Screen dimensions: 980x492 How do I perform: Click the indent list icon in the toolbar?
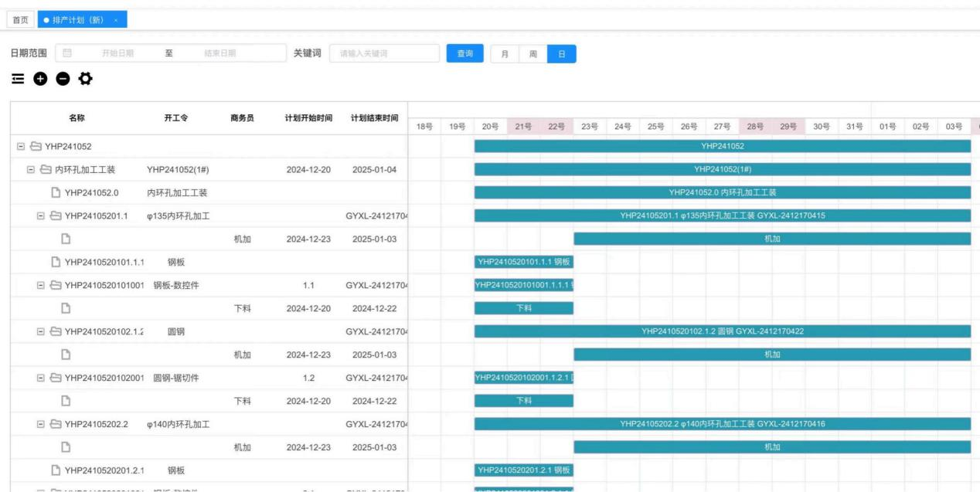coord(18,80)
